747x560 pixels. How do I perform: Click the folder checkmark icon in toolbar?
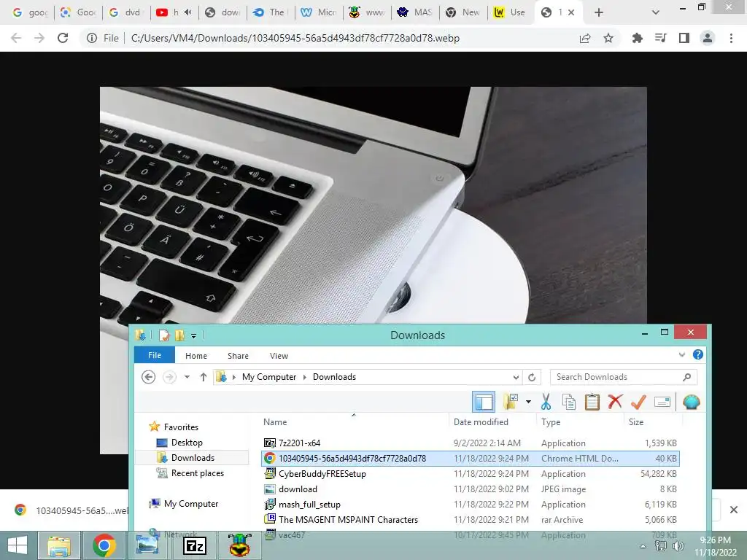click(511, 402)
